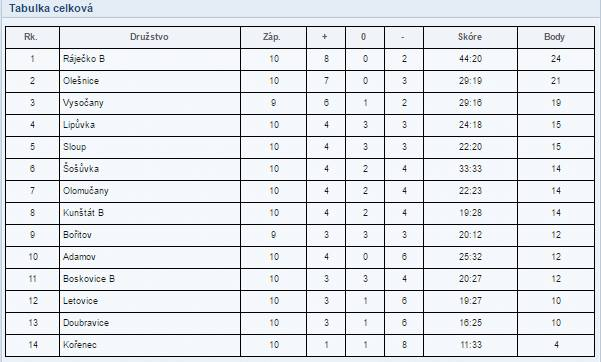601x362 pixels.
Task: Click Kořenec score cell 11:33
Action: pos(471,345)
